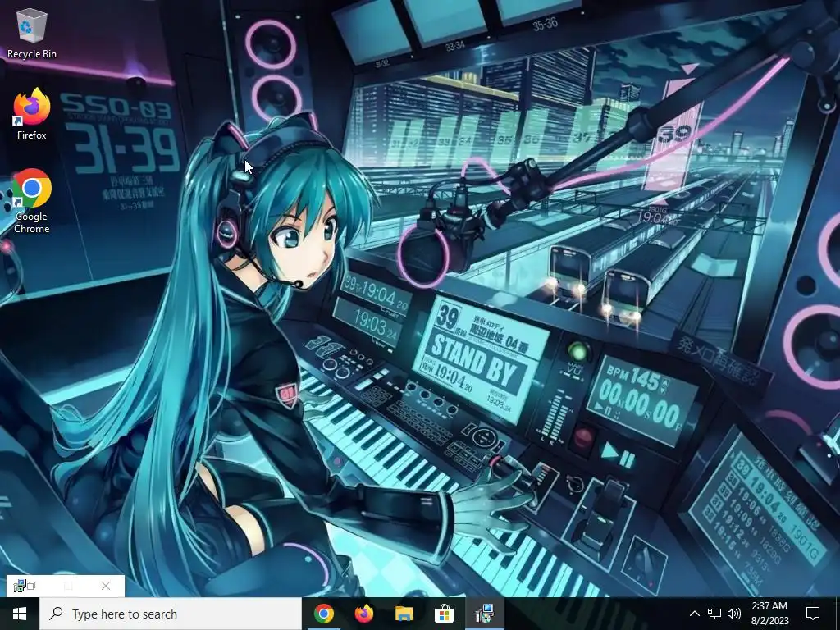Image resolution: width=840 pixels, height=630 pixels.
Task: Click the Type here to search box
Action: tap(171, 614)
